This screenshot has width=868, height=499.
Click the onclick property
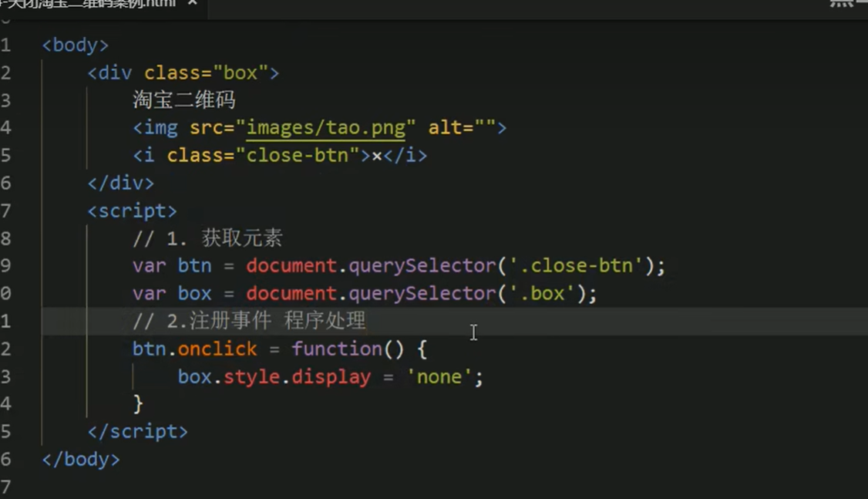[217, 349]
